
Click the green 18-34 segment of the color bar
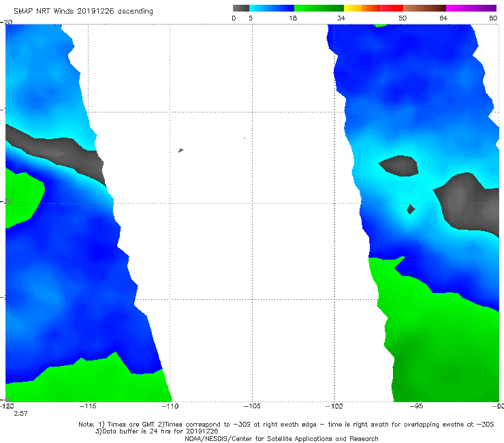pos(319,8)
